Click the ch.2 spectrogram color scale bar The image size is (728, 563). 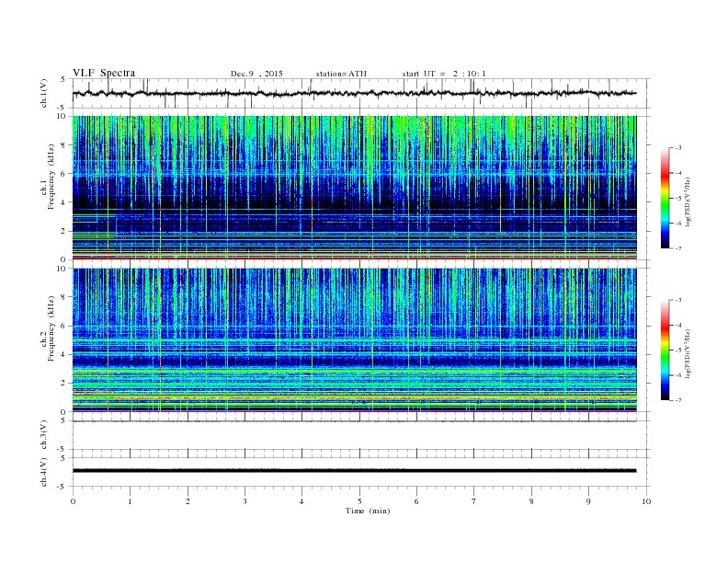click(665, 350)
